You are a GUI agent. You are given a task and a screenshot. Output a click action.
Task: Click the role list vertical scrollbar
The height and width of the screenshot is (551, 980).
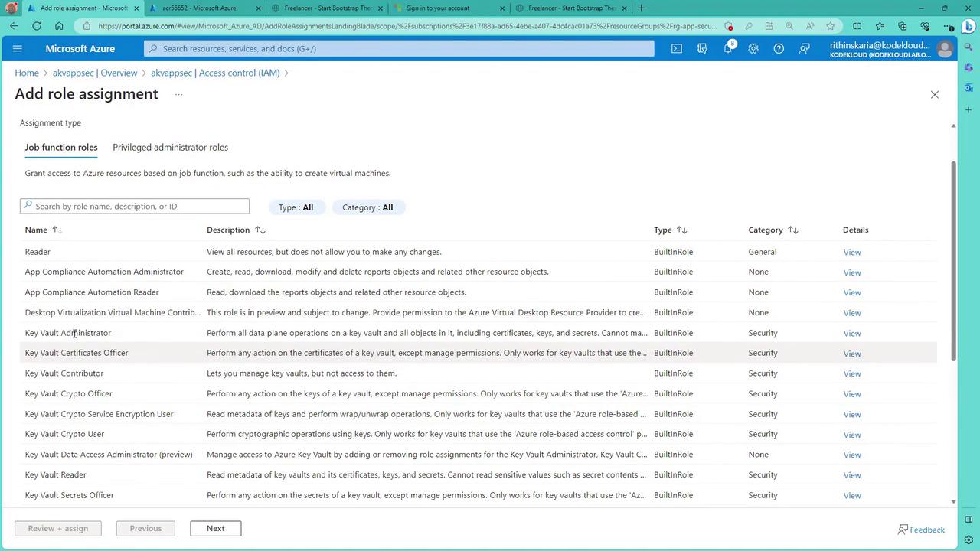(953, 260)
